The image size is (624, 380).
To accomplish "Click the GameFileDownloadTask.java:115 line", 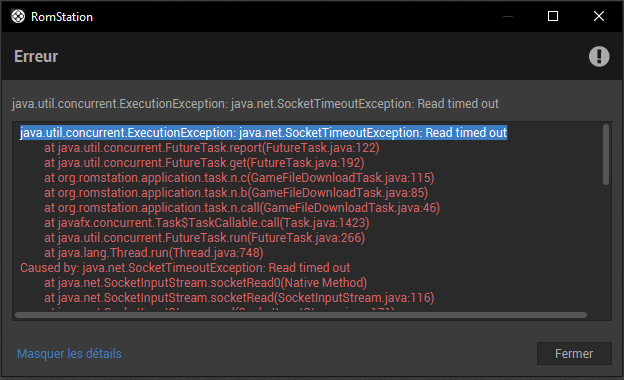I will click(x=239, y=177).
